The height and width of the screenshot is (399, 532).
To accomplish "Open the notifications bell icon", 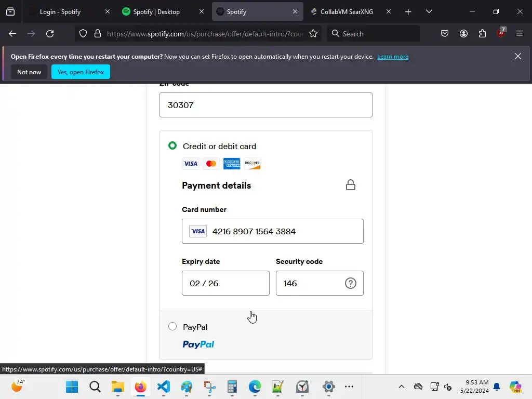I will 497,387.
